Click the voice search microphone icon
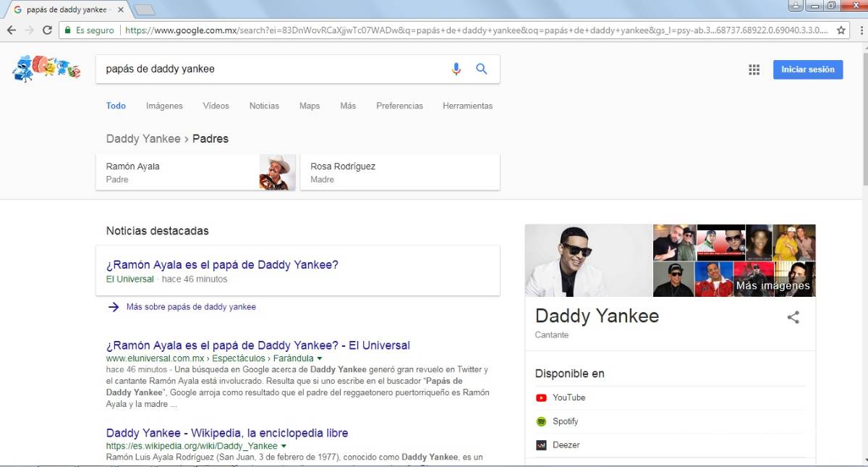Image resolution: width=868 pixels, height=467 pixels. [x=456, y=69]
